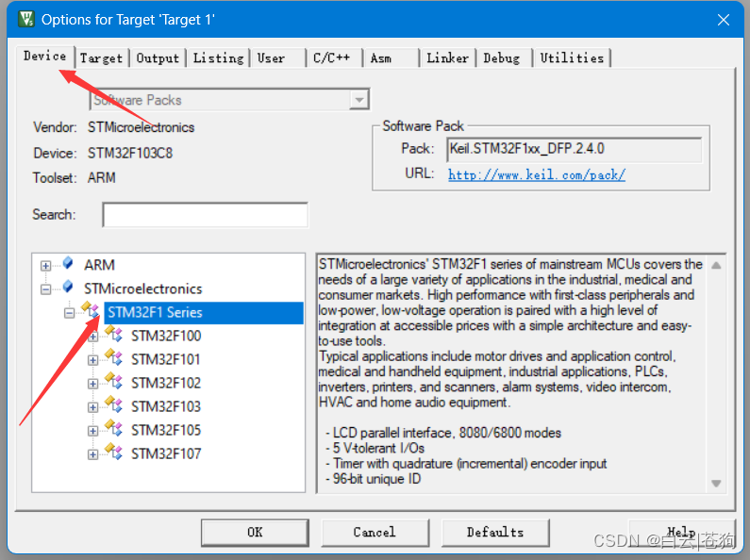Select the STM32F107 tree item
Image resolution: width=750 pixels, height=560 pixels.
pos(166,453)
